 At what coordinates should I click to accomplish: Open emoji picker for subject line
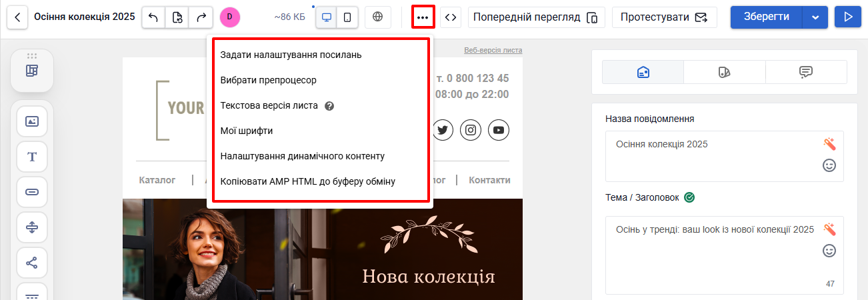tap(829, 251)
